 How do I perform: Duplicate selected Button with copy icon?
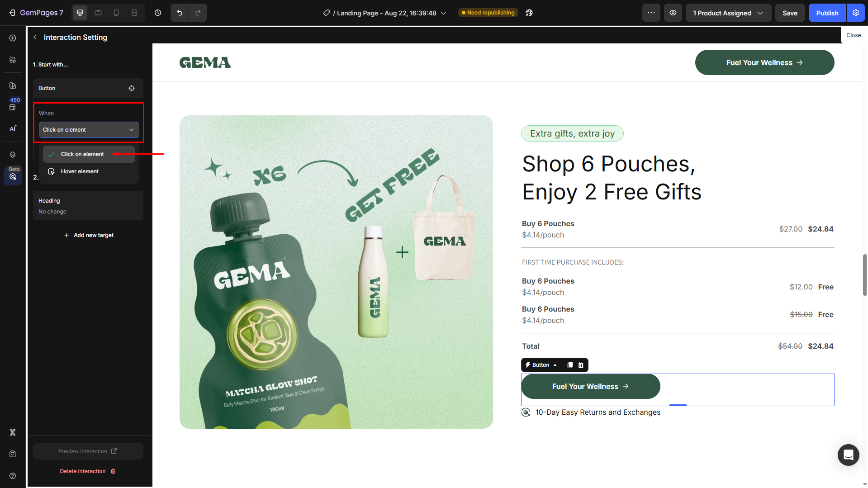pyautogui.click(x=570, y=365)
